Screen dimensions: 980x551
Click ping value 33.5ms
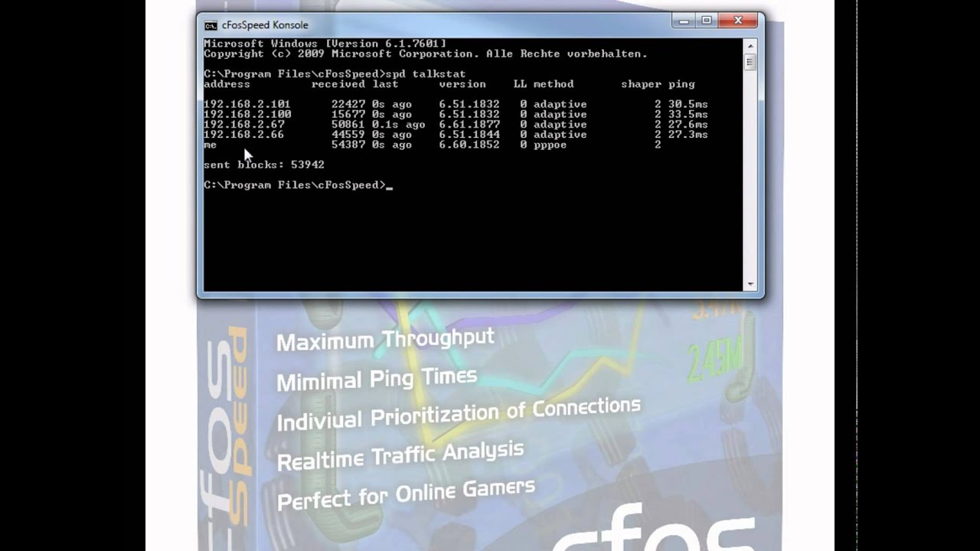[688, 114]
